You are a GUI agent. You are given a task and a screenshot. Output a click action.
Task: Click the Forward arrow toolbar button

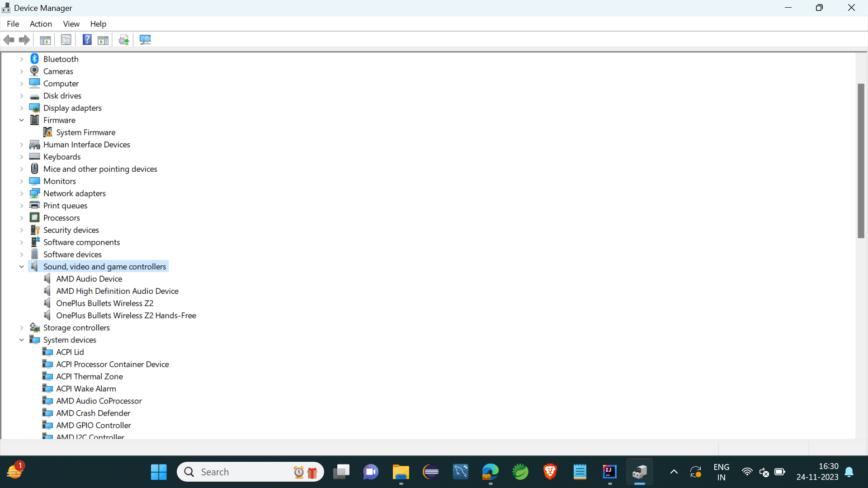[24, 40]
